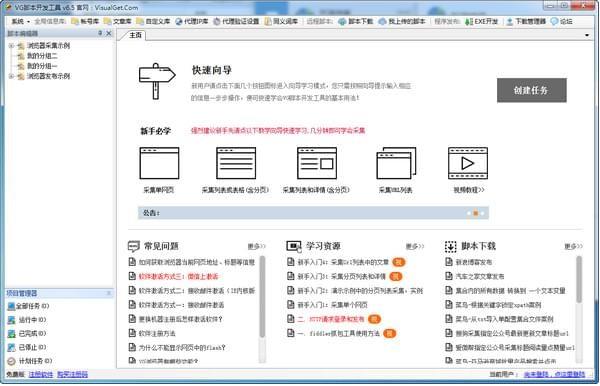This screenshot has width=600, height=386.
Task: Start the 采集单网页 single page wizard icon
Action: 159,163
